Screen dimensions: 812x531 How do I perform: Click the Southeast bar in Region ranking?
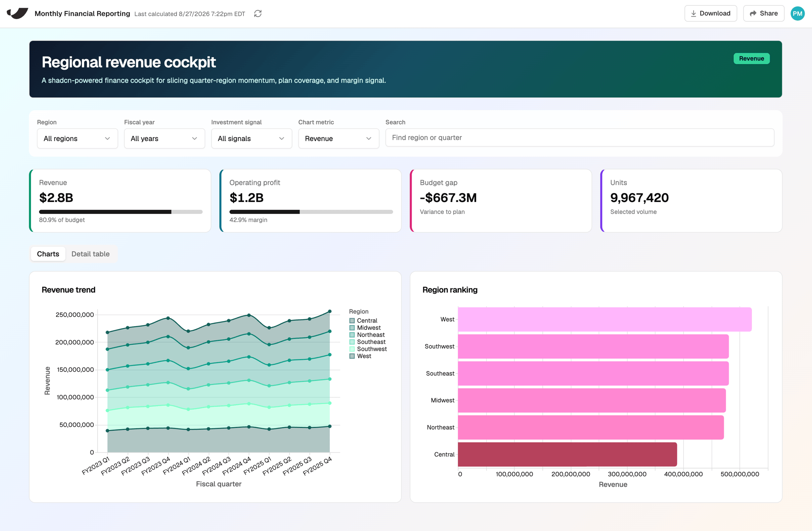[x=593, y=374]
